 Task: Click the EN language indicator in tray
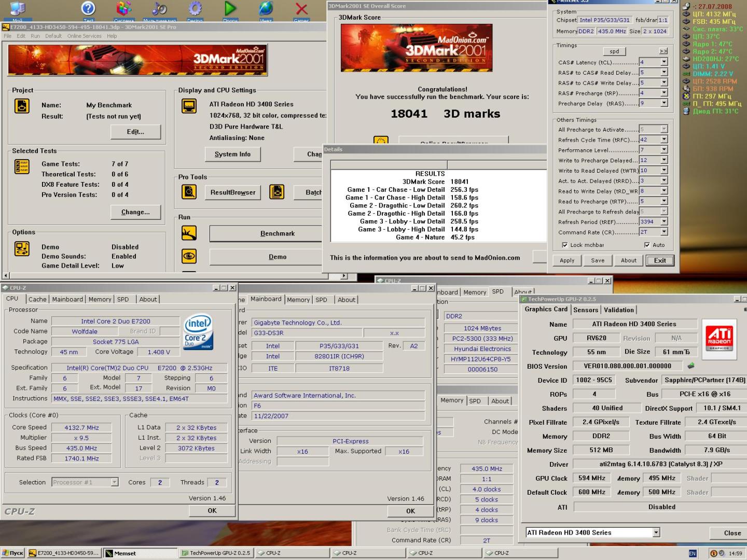click(x=692, y=553)
